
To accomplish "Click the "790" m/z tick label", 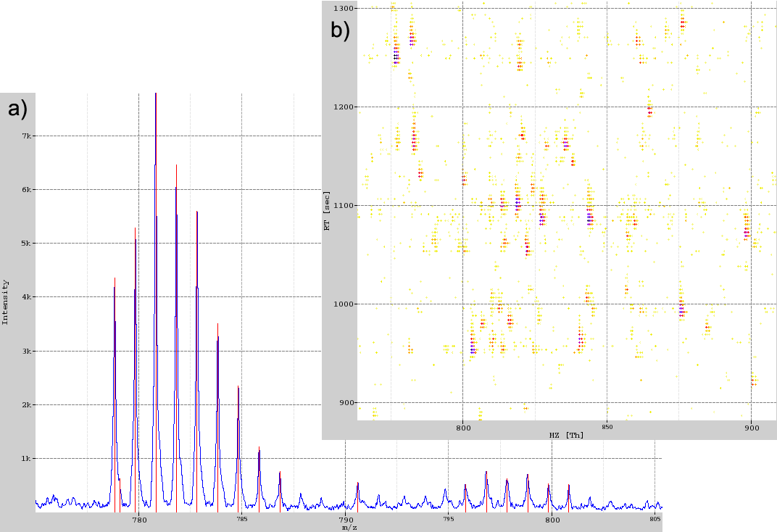I will click(x=346, y=520).
